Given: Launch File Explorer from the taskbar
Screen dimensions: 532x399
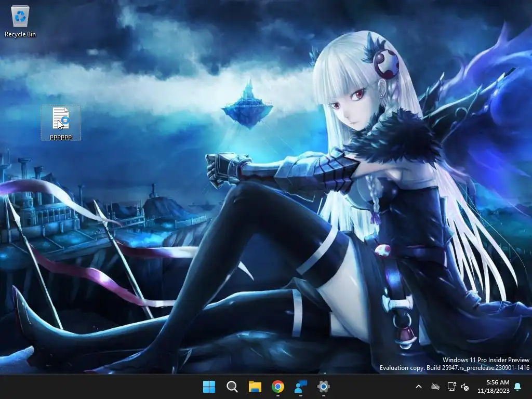Looking at the screenshot, I should (x=255, y=387).
